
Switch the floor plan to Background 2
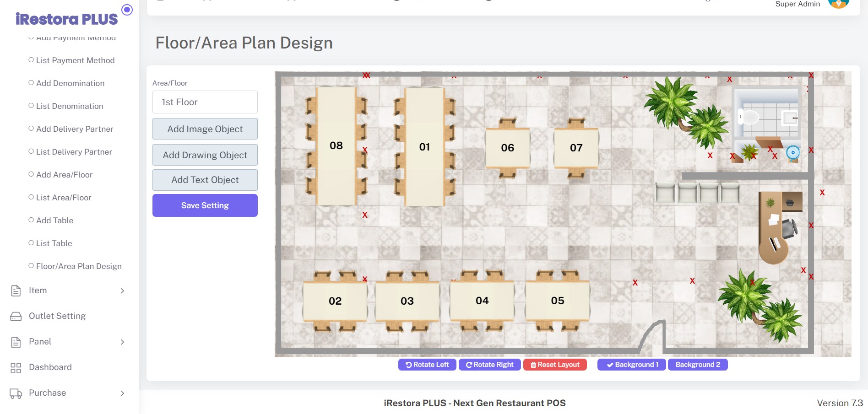pos(697,365)
